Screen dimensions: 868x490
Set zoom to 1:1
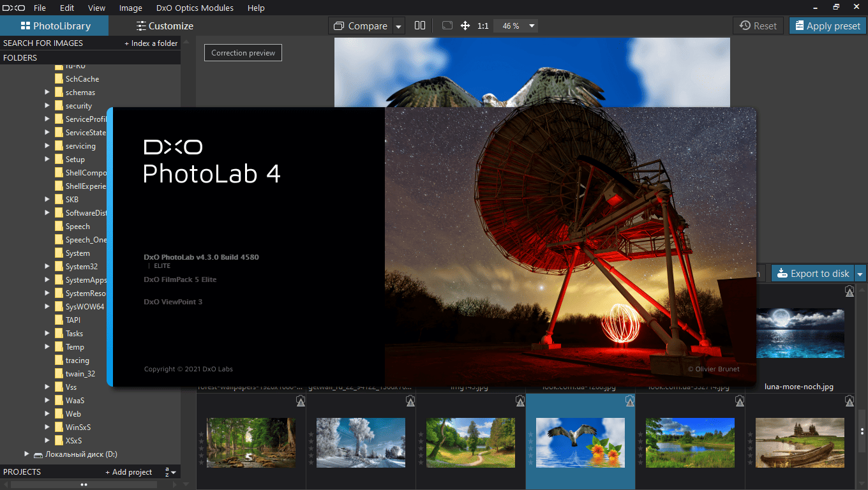click(x=483, y=26)
